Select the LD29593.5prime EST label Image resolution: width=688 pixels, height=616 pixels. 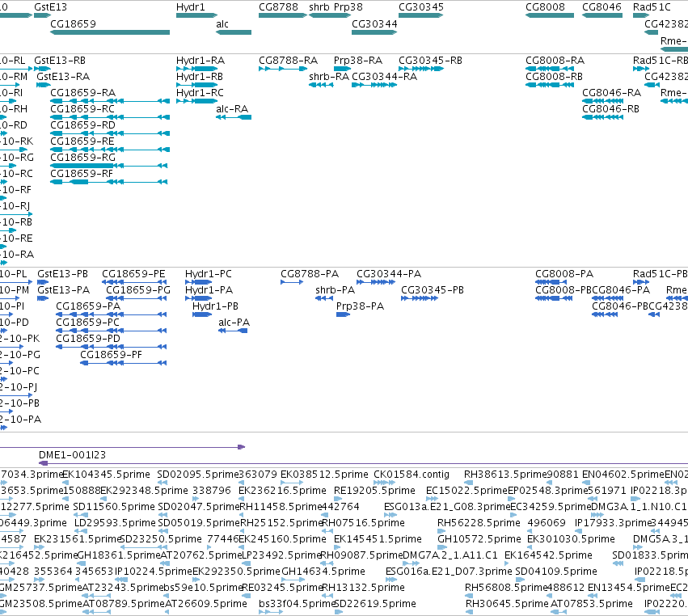115,523
